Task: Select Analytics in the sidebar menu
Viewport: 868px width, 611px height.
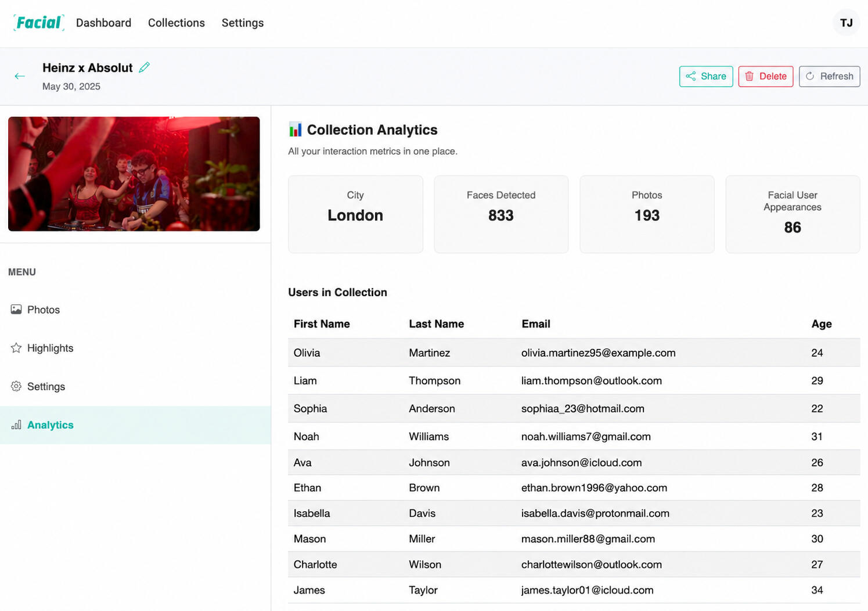Action: (135, 425)
